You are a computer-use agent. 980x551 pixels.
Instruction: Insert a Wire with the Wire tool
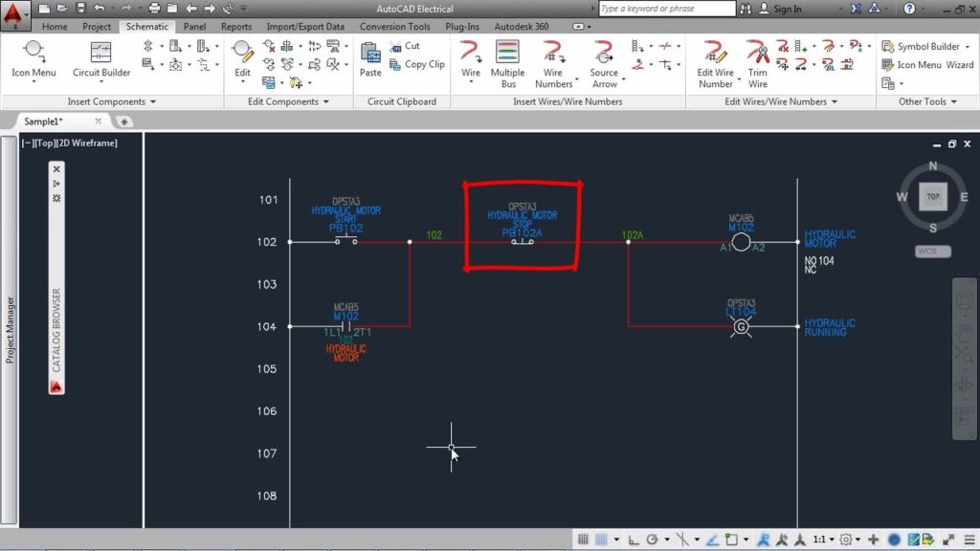[470, 59]
